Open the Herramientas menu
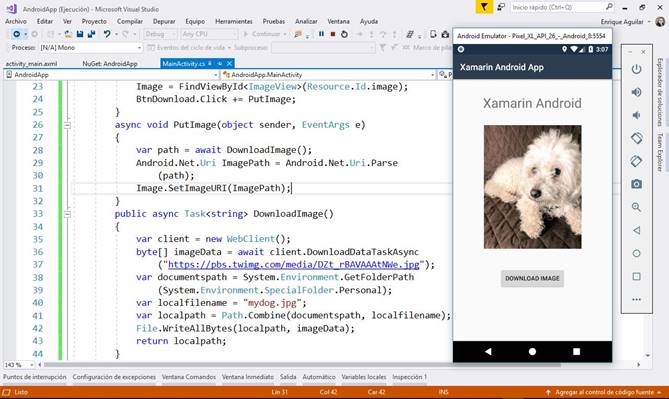The image size is (669, 399). pos(234,21)
